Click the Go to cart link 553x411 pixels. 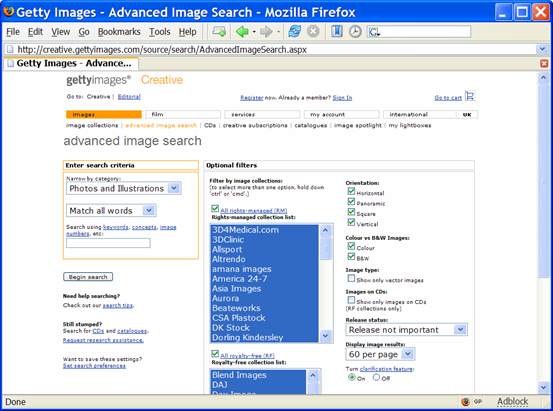point(448,98)
